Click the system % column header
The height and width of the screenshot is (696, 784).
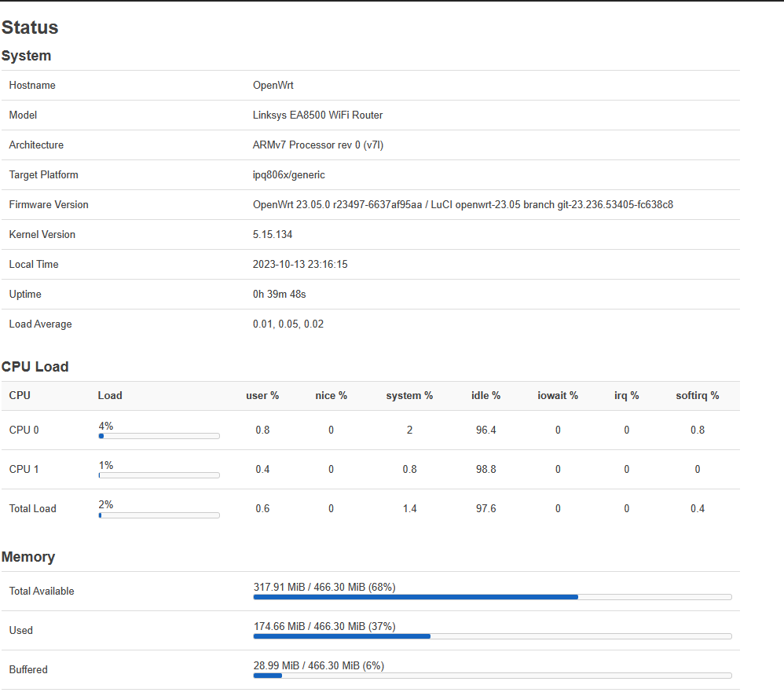click(x=409, y=395)
